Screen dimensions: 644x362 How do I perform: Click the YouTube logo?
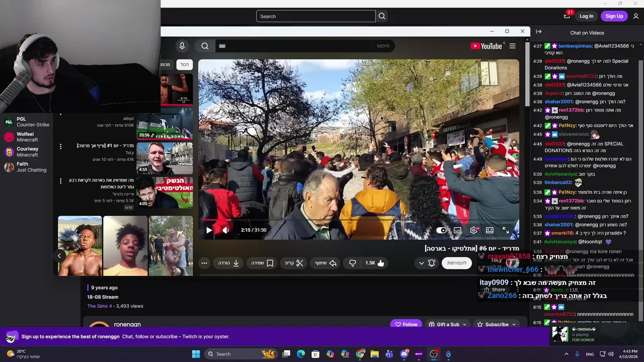pyautogui.click(x=486, y=46)
